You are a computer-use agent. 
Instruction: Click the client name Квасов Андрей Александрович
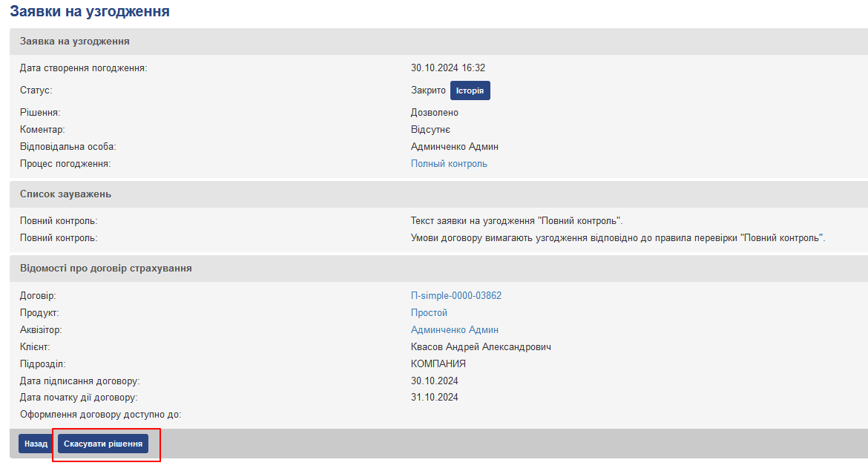(481, 347)
